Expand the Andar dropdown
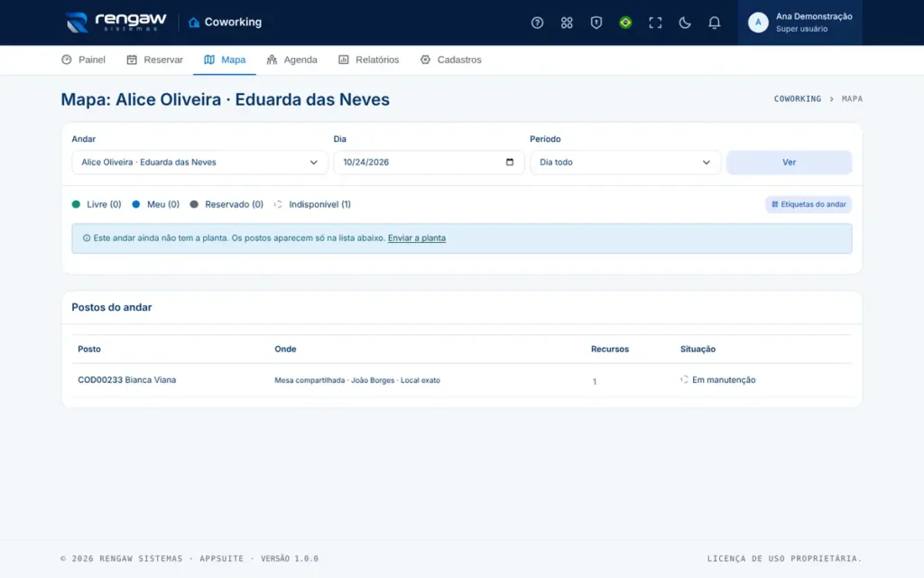The image size is (924, 578). click(199, 163)
